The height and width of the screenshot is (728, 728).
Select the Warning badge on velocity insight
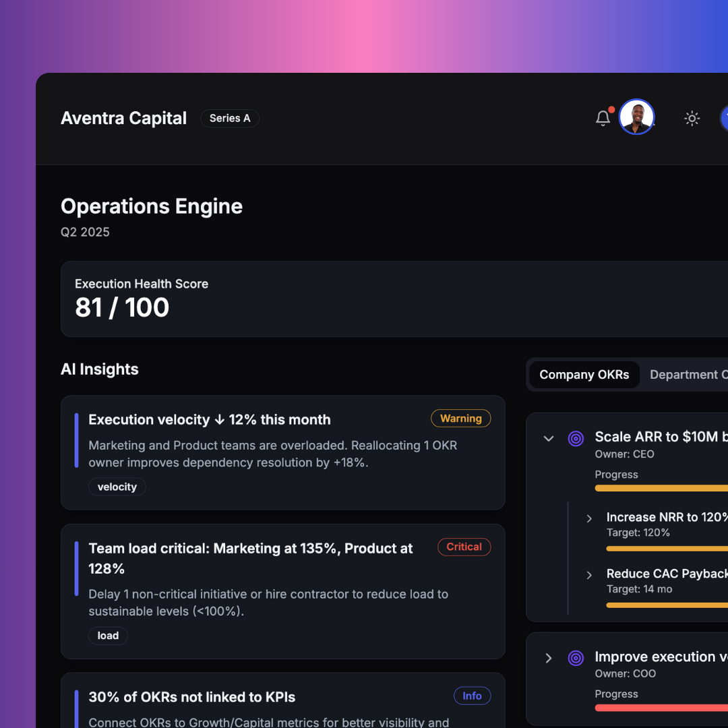tap(460, 419)
